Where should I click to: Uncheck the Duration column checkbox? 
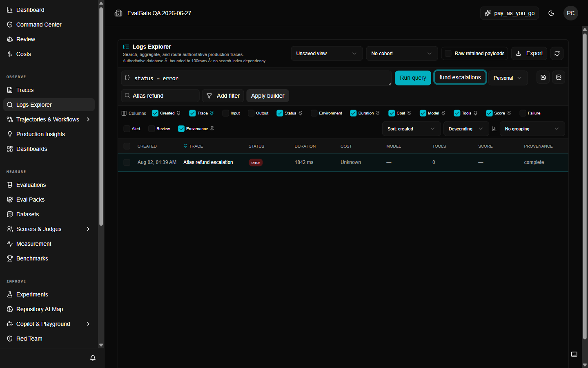tap(353, 113)
